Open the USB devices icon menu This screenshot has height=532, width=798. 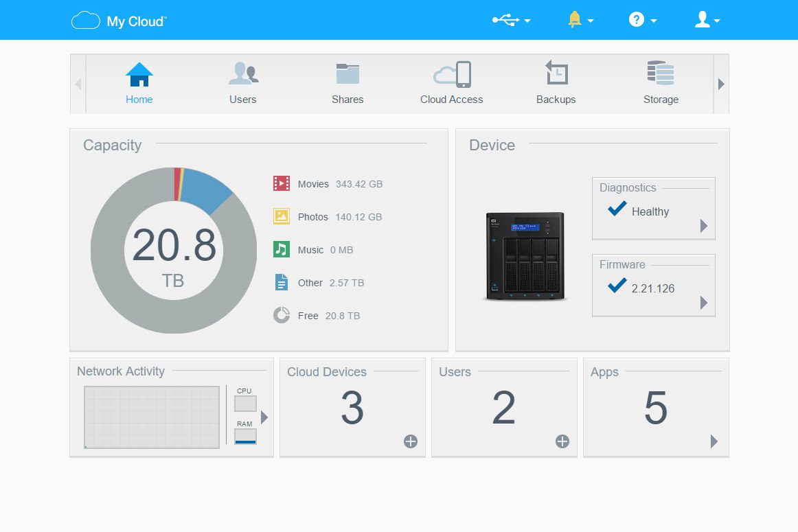505,20
